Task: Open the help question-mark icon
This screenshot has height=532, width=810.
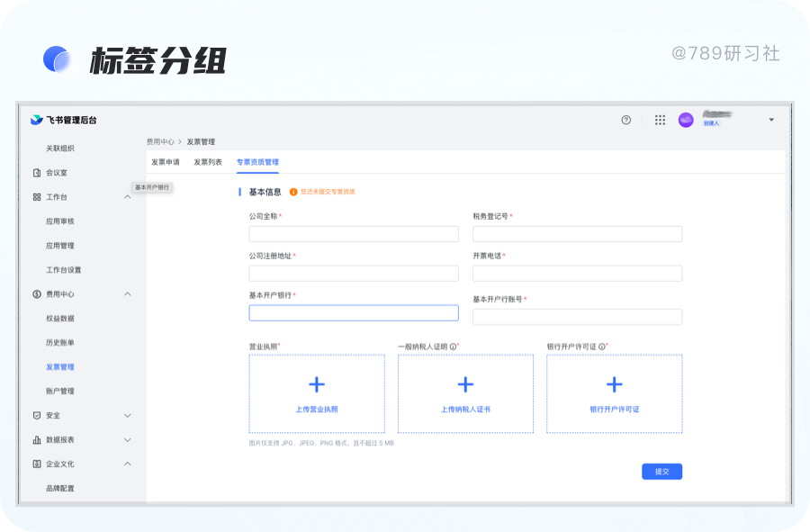Action: tap(626, 120)
